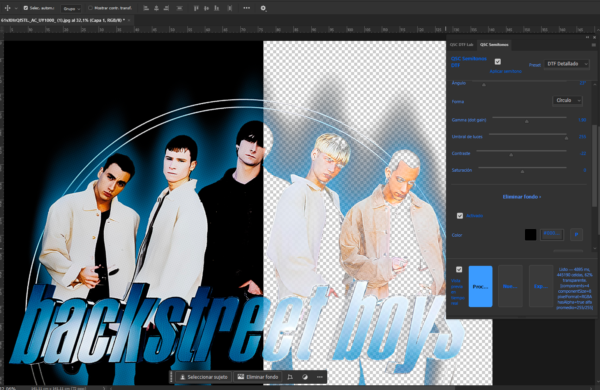Click the P button next to hex color

point(576,234)
